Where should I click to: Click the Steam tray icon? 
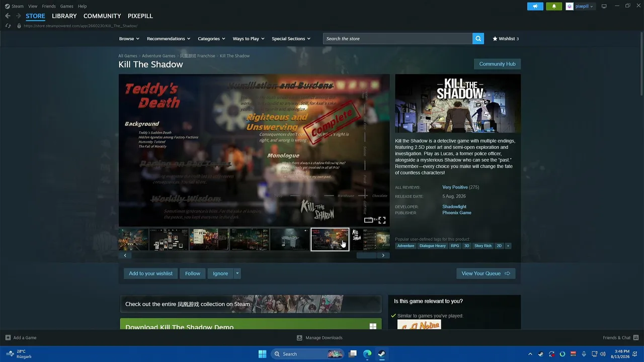[x=541, y=354]
